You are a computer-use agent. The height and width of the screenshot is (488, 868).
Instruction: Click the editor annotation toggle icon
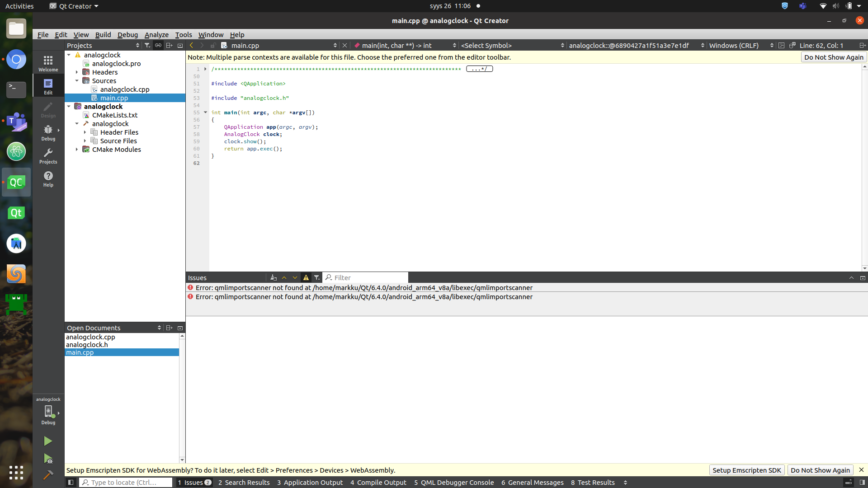[x=781, y=45]
